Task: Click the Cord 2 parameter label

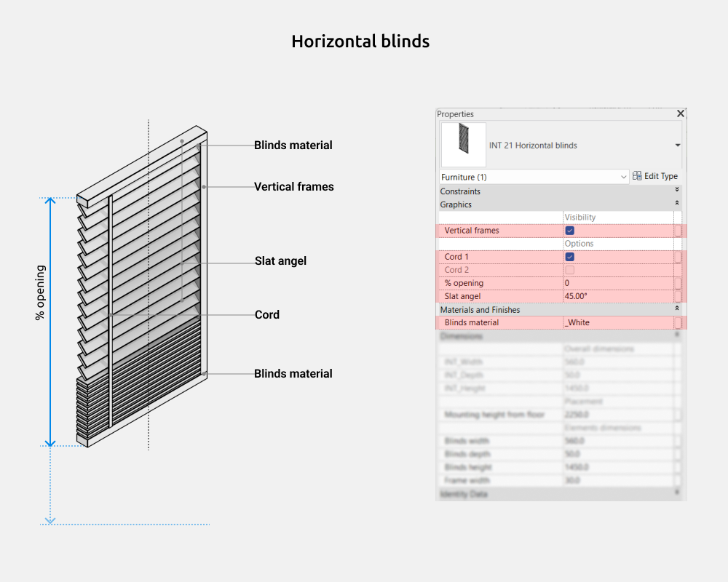Action: (x=456, y=270)
